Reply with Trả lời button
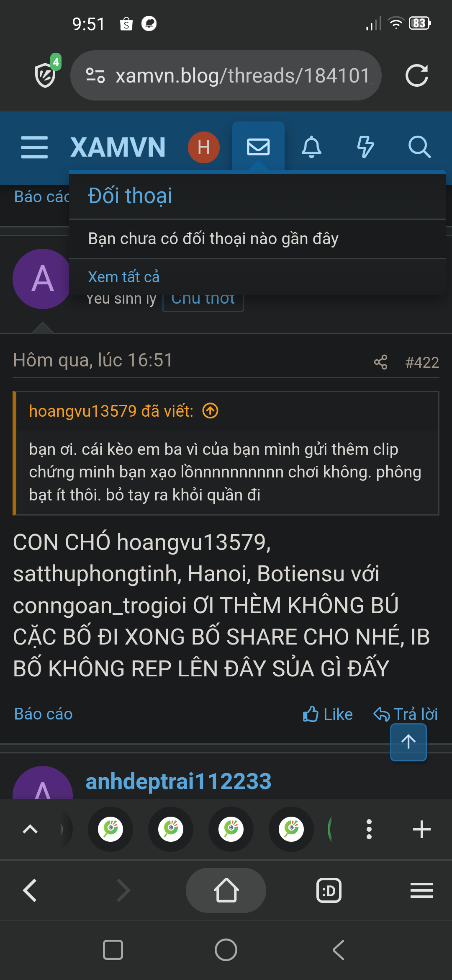 point(405,714)
